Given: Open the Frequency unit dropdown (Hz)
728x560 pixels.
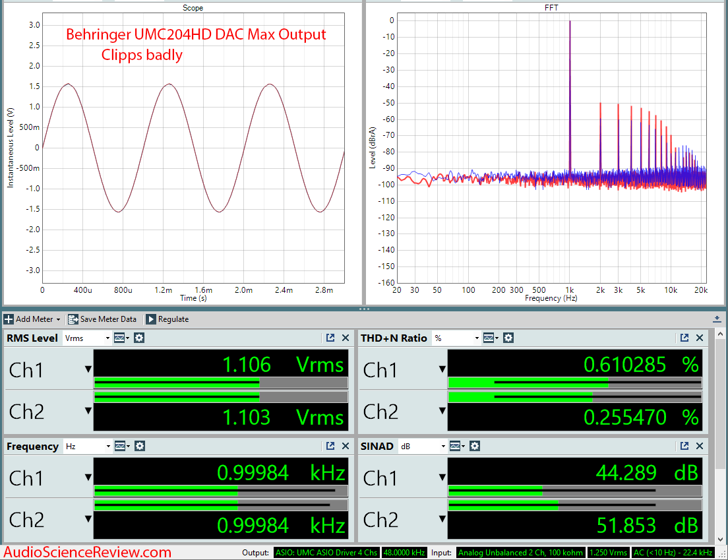Looking at the screenshot, I should click(88, 447).
